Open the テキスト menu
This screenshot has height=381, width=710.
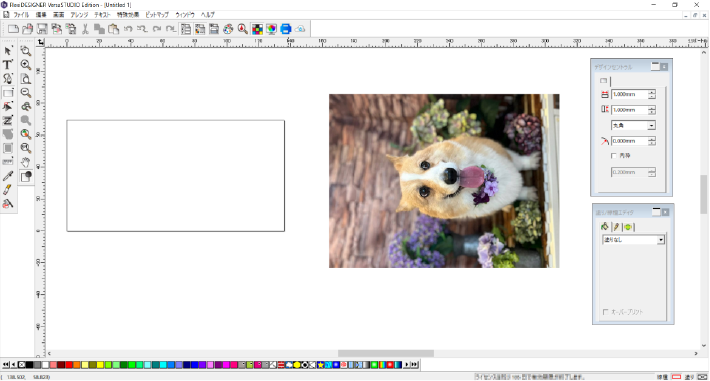click(x=102, y=14)
